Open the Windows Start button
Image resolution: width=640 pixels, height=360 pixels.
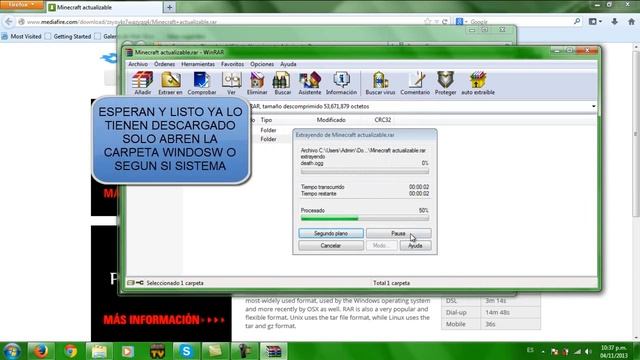[x=11, y=351]
